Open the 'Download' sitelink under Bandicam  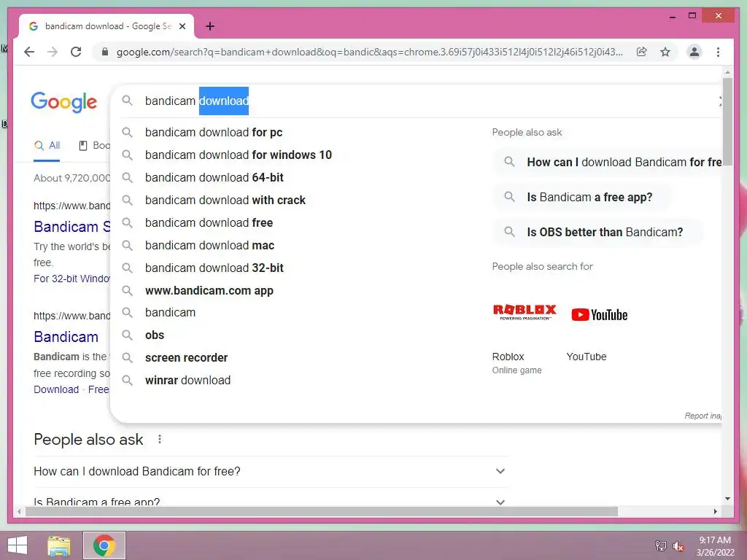pos(55,389)
